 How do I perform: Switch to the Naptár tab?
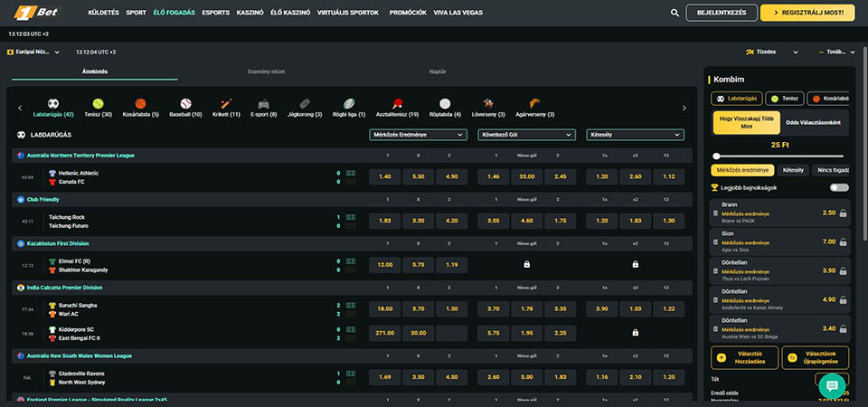(438, 72)
